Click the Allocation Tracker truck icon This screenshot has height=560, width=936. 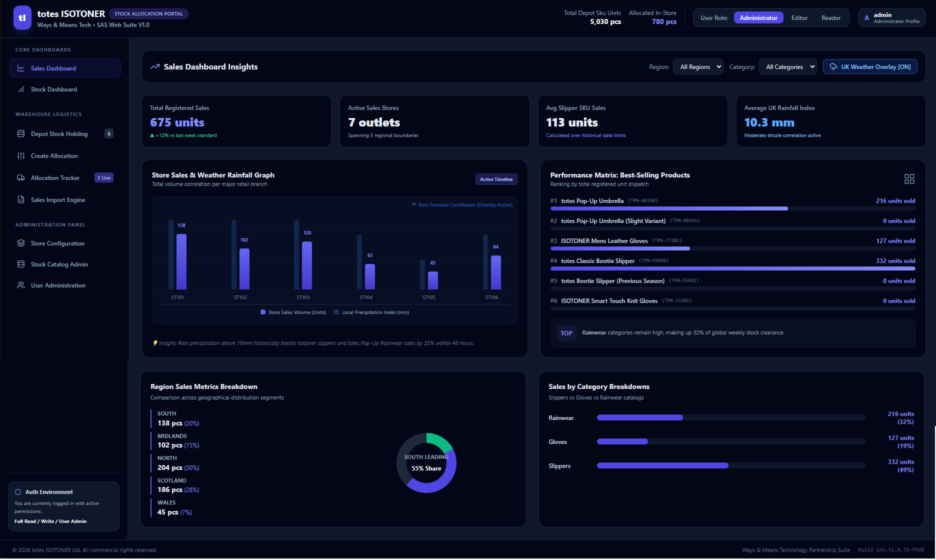tap(21, 177)
